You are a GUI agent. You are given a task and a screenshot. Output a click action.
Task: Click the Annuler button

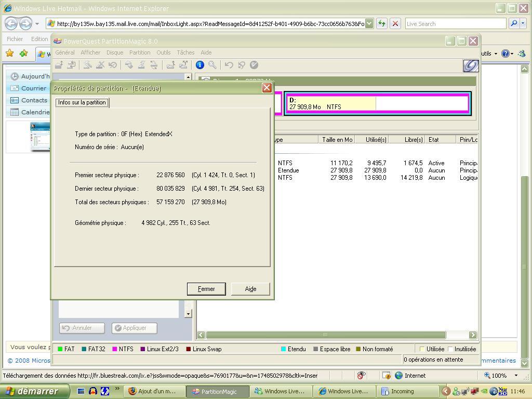pos(82,328)
